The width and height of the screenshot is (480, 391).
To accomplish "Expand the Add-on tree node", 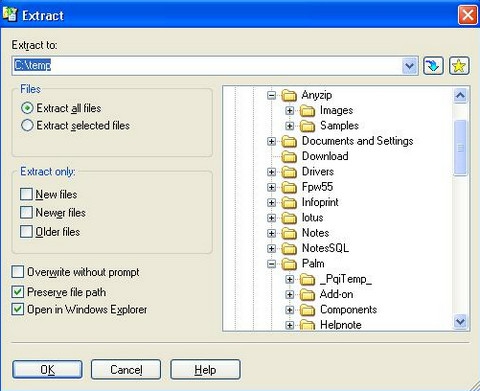I will [x=290, y=295].
